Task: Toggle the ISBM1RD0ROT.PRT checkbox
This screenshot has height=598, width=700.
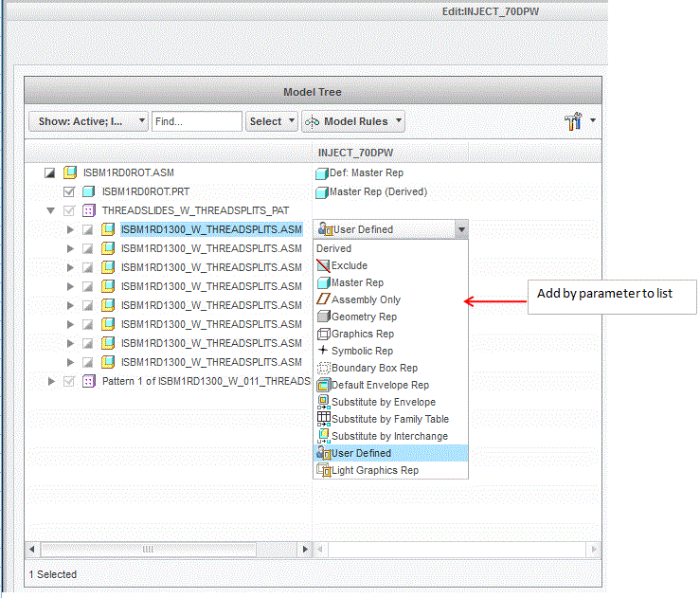Action: click(x=69, y=192)
